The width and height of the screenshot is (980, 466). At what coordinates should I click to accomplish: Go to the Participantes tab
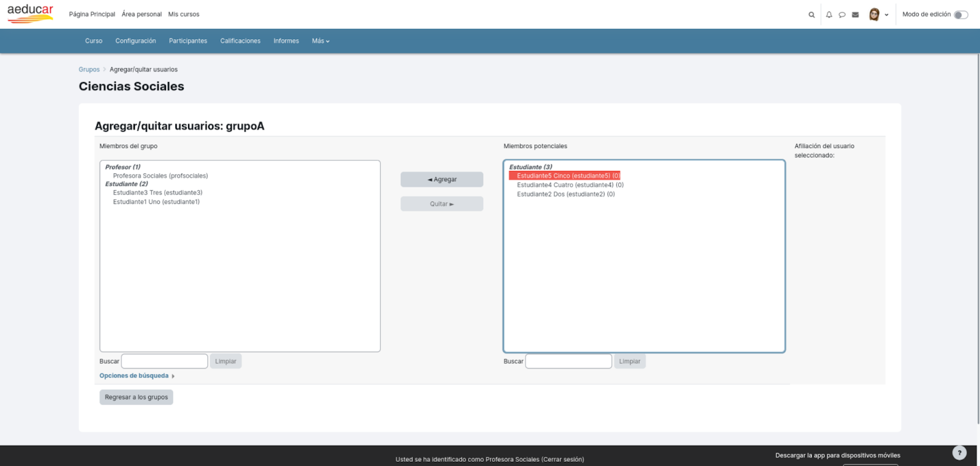click(188, 41)
